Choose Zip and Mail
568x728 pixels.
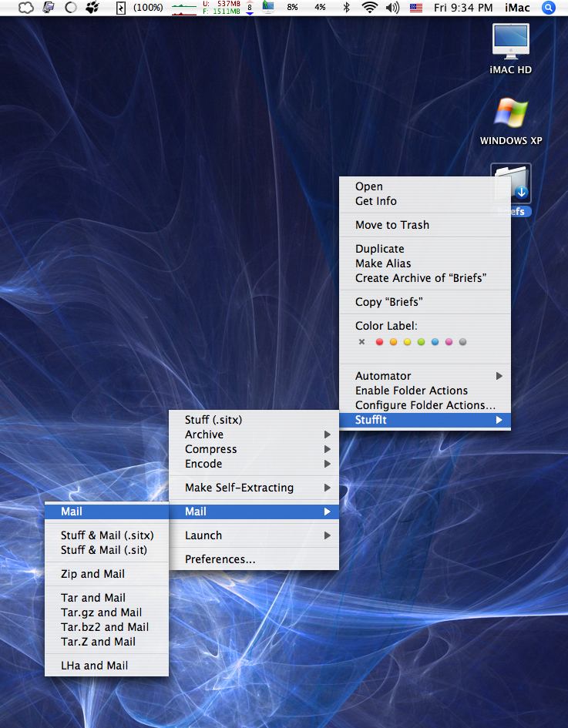pyautogui.click(x=107, y=574)
